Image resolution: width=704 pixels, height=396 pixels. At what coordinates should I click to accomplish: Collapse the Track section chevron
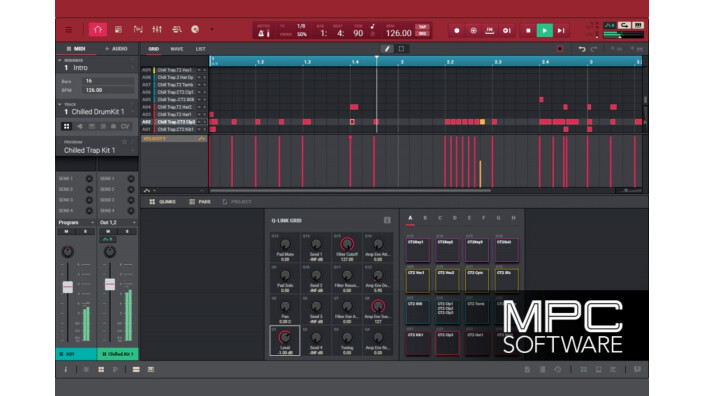[x=60, y=104]
